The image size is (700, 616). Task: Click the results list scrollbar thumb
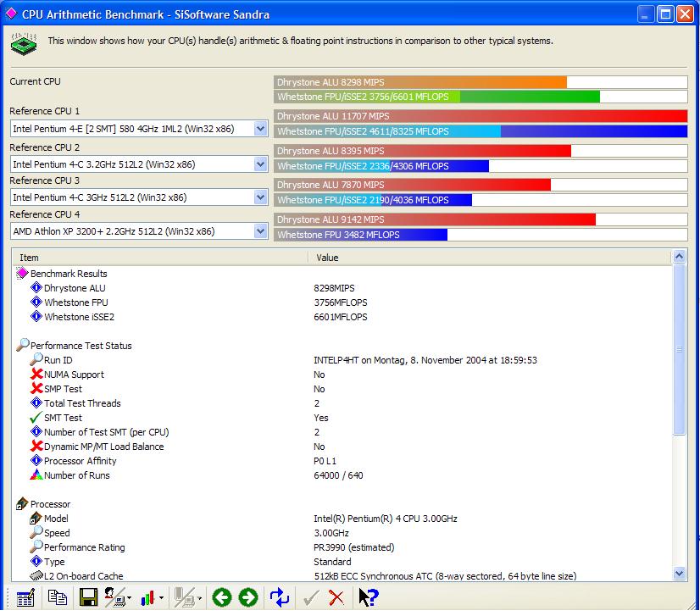tap(679, 349)
